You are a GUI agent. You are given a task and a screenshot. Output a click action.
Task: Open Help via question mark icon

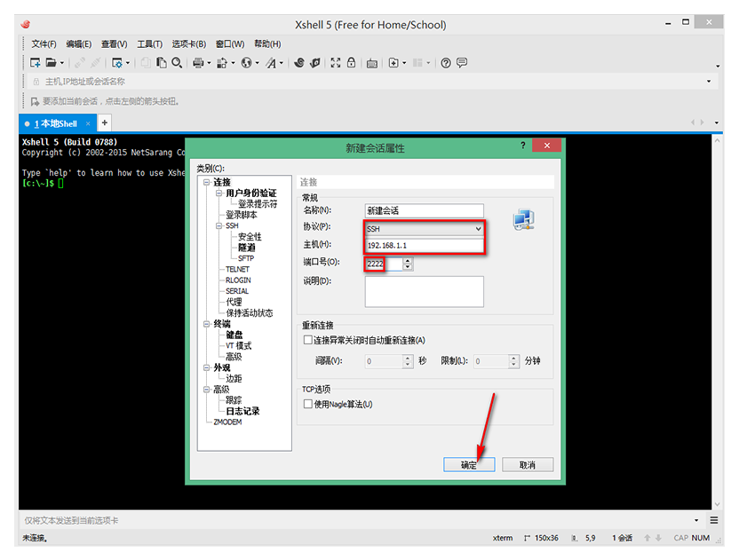pos(446,63)
